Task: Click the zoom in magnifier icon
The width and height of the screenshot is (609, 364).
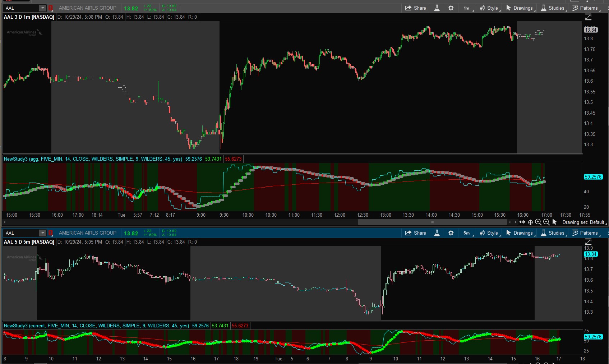Action: [x=538, y=222]
